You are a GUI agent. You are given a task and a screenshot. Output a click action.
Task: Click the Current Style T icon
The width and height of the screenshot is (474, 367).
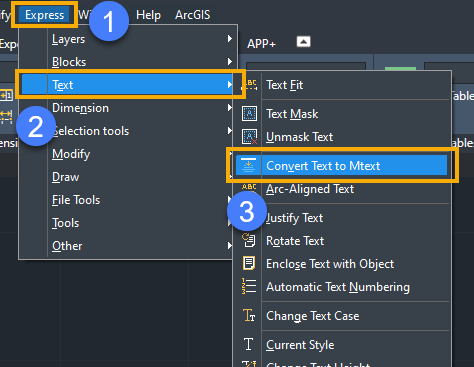pos(248,344)
